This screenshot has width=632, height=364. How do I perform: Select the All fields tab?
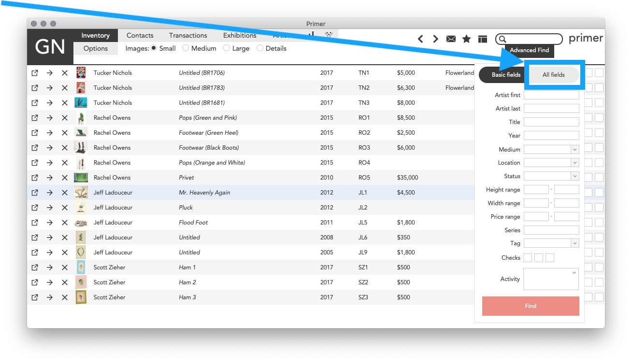pos(554,75)
